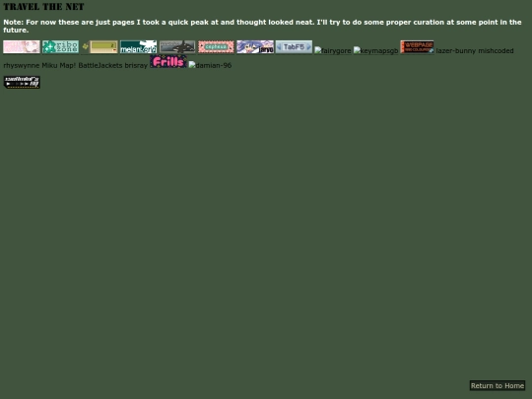Open the black site badge below the links
The height and width of the screenshot is (399, 532).
pos(22,82)
